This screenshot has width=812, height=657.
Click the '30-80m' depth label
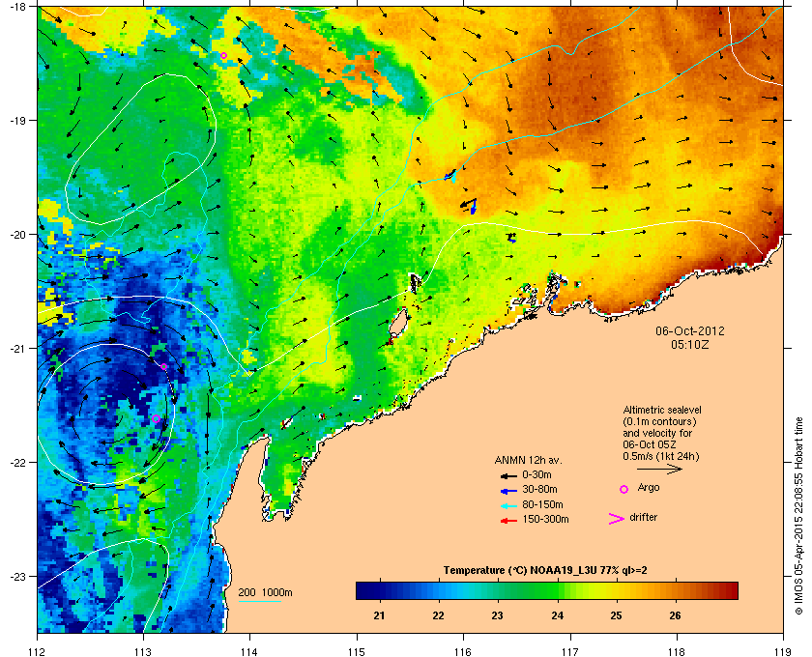(x=539, y=489)
